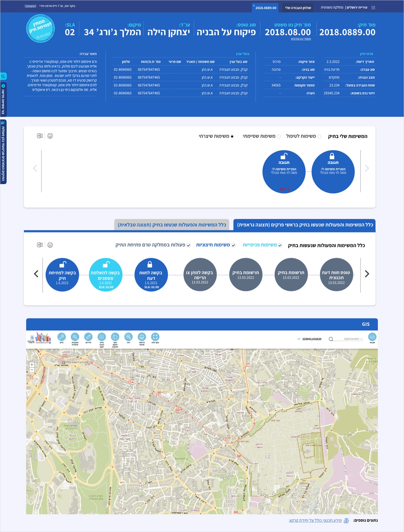404x532 pixels.
Task: Switch to the תצוגה טבלאית tab
Action: (x=172, y=225)
